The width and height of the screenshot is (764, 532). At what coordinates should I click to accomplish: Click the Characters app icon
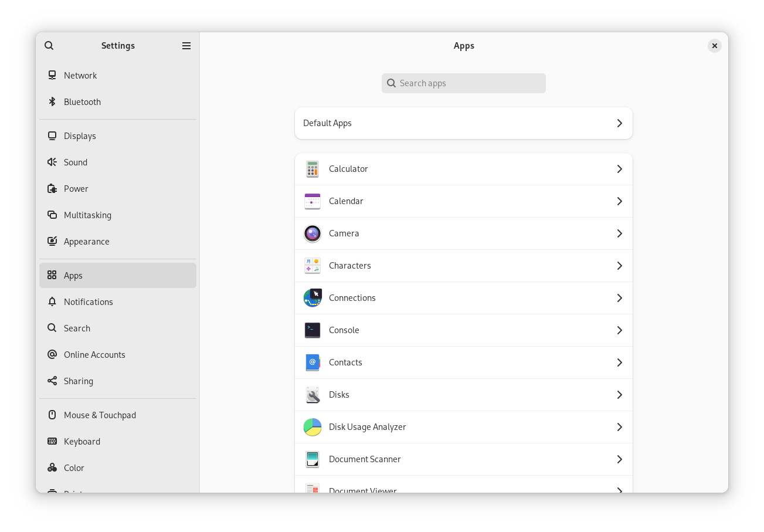coord(313,266)
